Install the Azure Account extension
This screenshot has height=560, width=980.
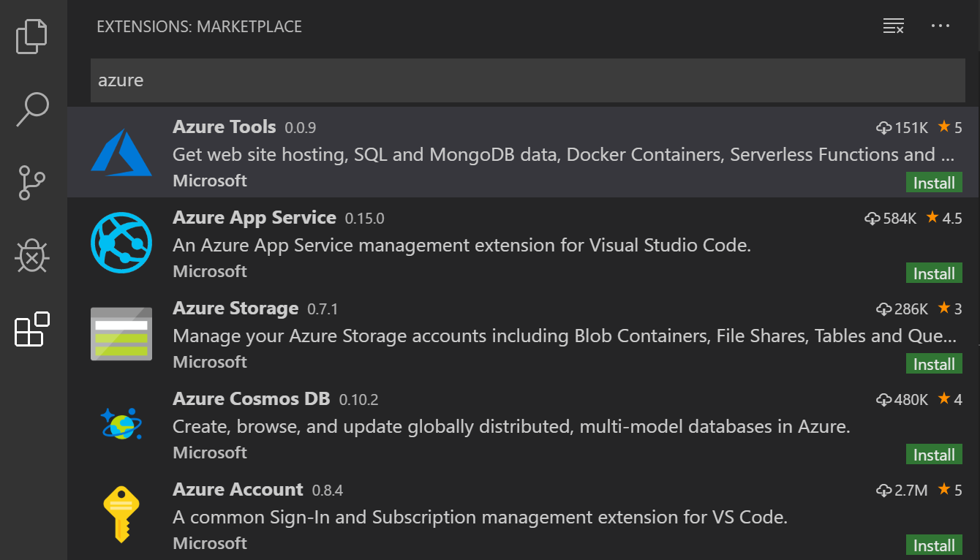(934, 545)
